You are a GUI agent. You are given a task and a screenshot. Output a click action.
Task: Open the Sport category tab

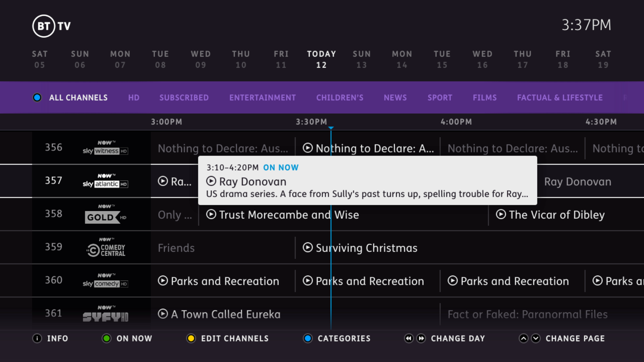tap(440, 98)
